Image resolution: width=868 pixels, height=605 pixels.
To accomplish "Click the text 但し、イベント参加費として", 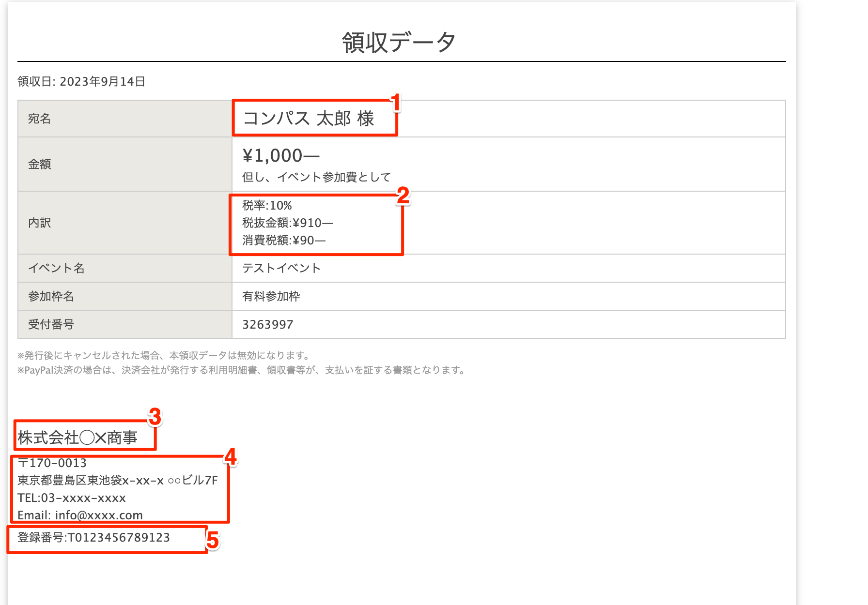I will (x=316, y=177).
